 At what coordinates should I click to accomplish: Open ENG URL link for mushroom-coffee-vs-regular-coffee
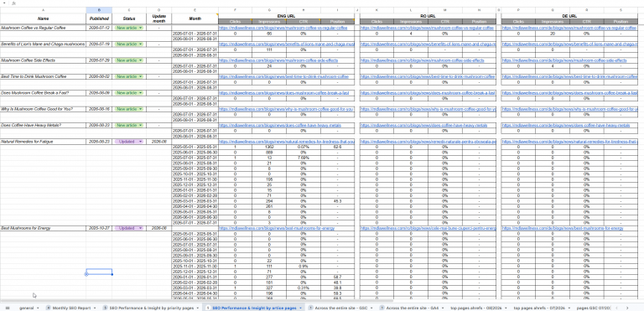[x=283, y=28]
